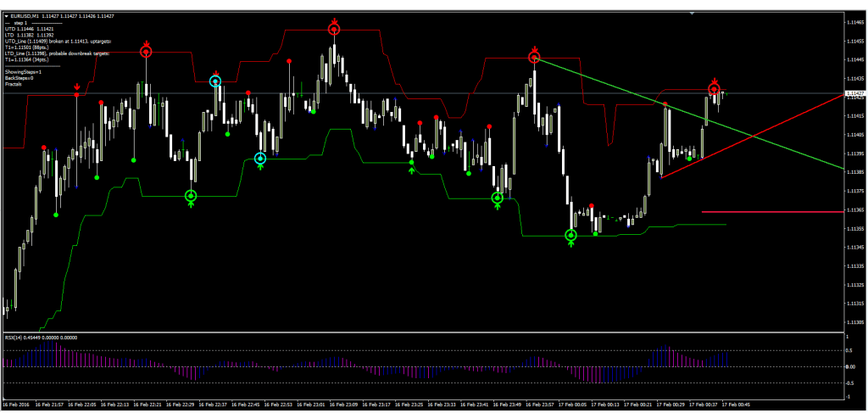Select red circled marker where green trendline starts
868x413 pixels.
click(x=534, y=57)
